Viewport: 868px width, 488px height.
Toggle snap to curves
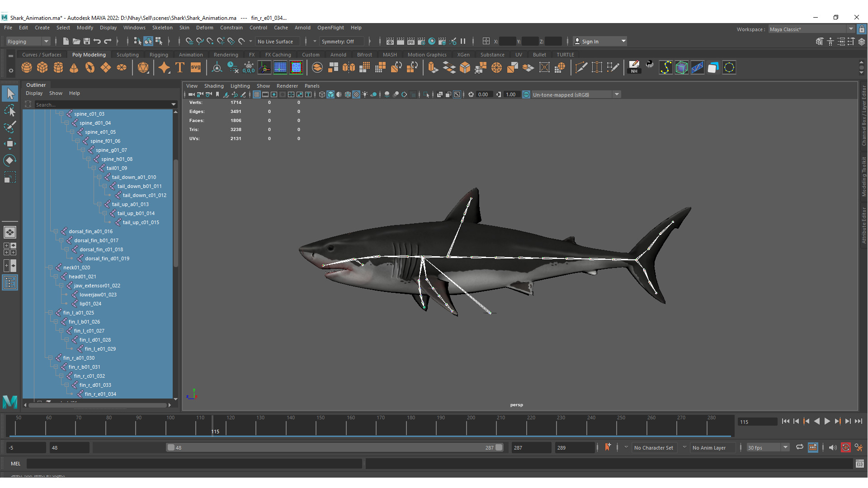pyautogui.click(x=200, y=41)
